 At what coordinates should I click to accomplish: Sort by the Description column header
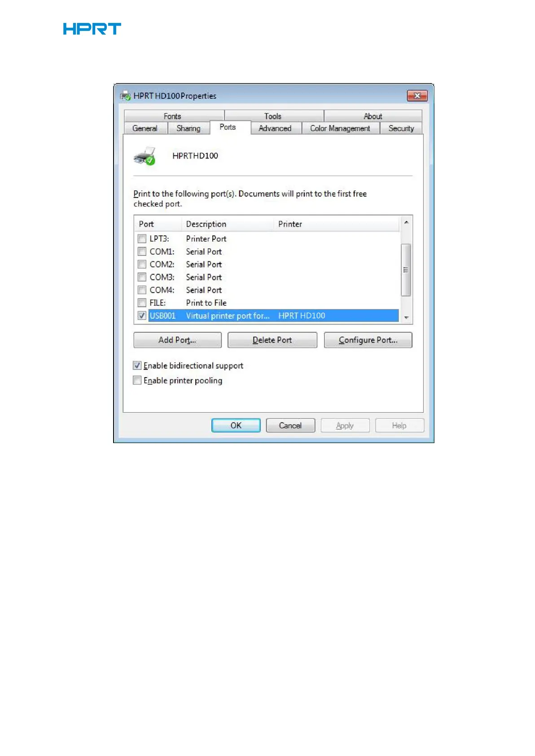[228, 224]
